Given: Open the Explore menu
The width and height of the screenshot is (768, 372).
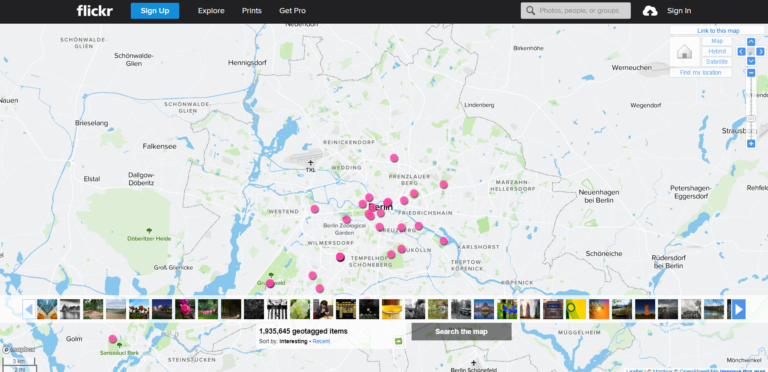Looking at the screenshot, I should click(211, 11).
